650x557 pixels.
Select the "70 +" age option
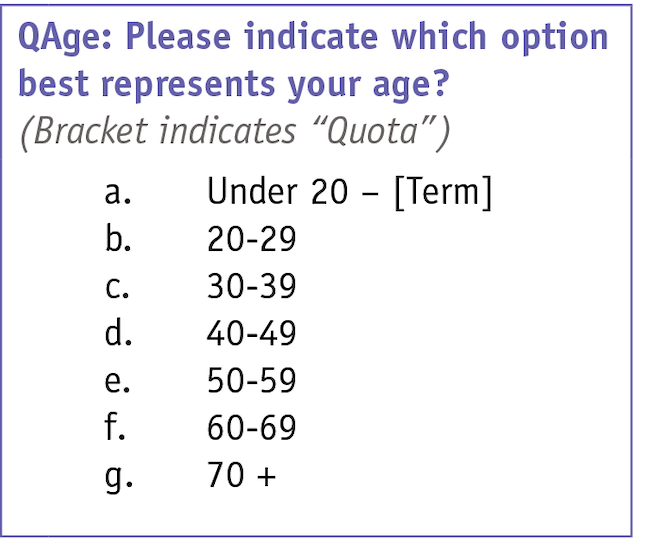241,475
